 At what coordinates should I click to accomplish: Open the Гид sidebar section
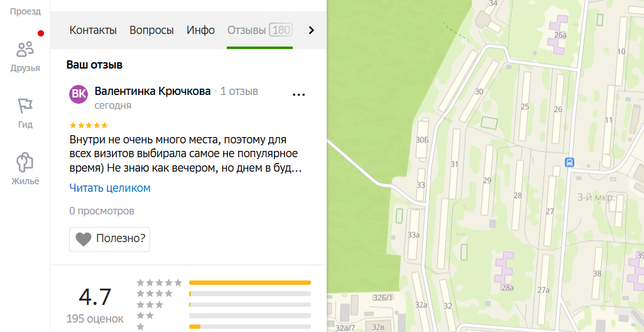25,113
